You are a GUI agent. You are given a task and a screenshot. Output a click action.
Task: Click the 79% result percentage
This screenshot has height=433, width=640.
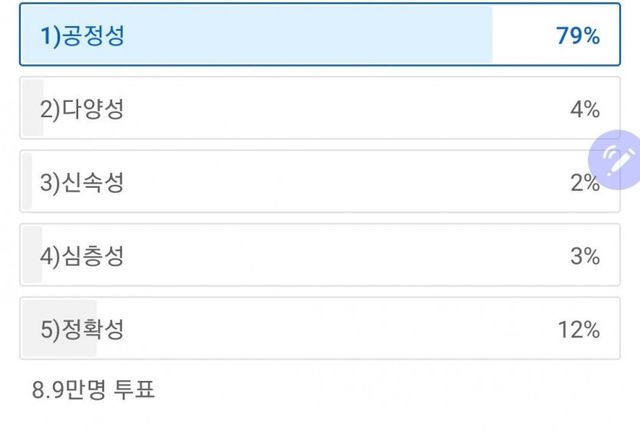click(577, 37)
